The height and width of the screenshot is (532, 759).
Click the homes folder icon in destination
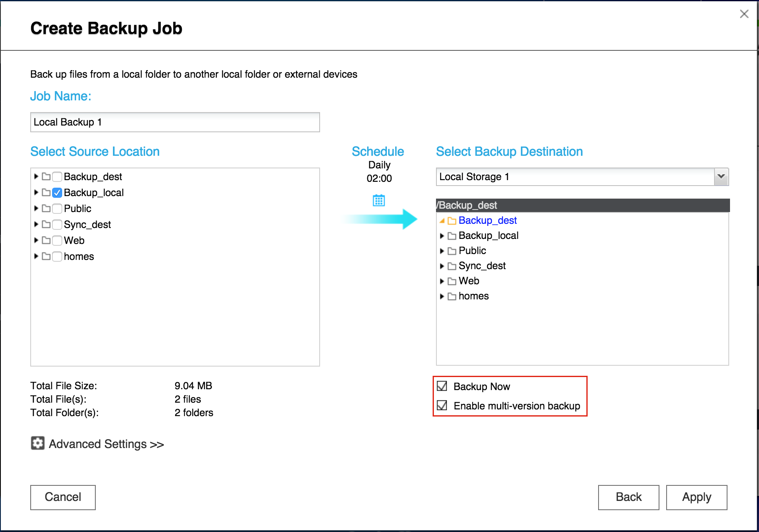[x=452, y=296]
